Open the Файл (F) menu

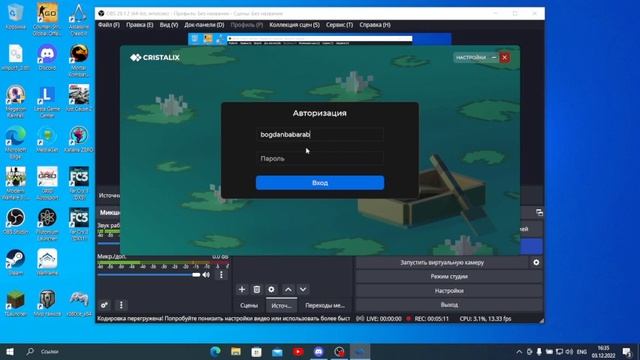[109, 25]
